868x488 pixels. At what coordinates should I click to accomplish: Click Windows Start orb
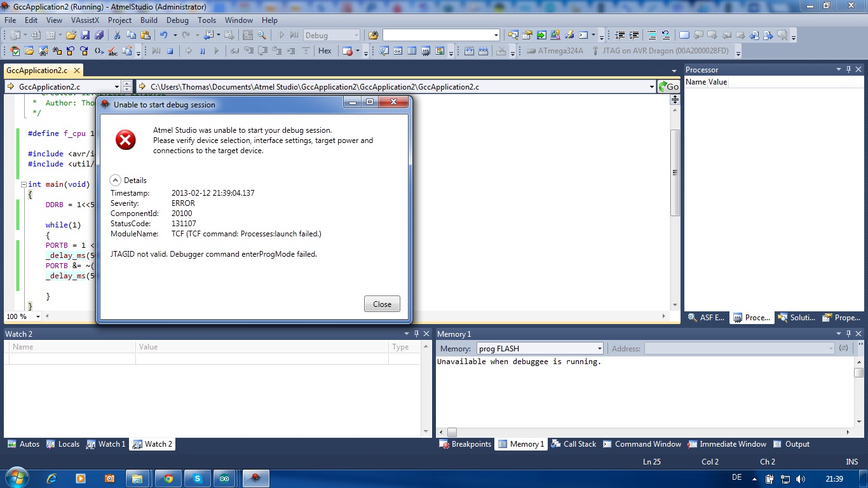point(16,478)
